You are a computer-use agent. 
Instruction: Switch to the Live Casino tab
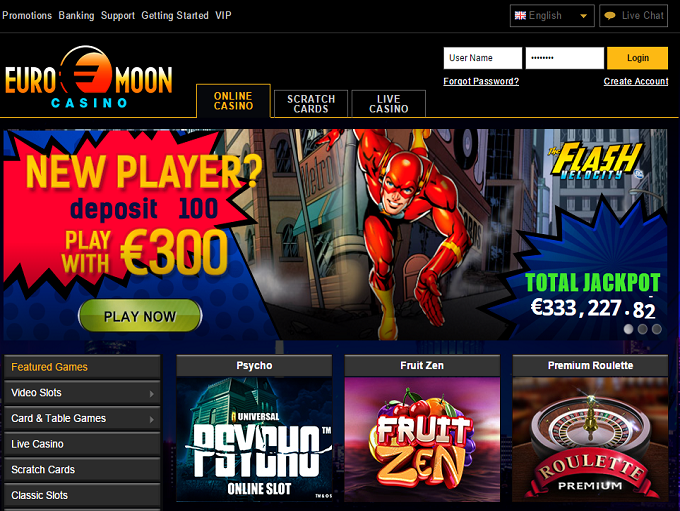389,104
